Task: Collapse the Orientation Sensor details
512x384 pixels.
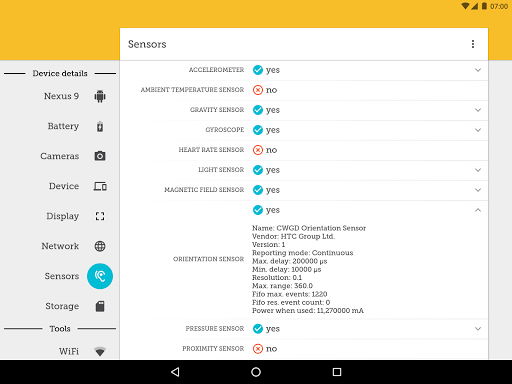Action: pos(478,210)
